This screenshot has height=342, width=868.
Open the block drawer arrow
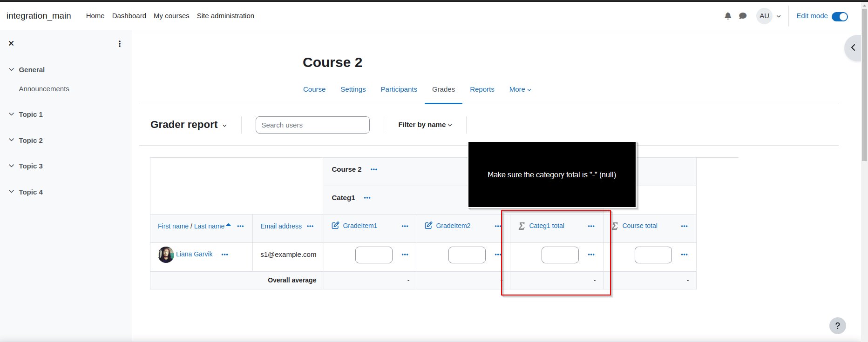853,48
